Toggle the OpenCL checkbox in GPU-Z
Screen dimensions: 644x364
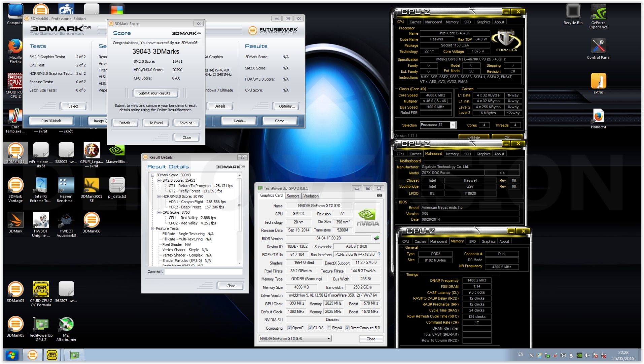(x=289, y=328)
